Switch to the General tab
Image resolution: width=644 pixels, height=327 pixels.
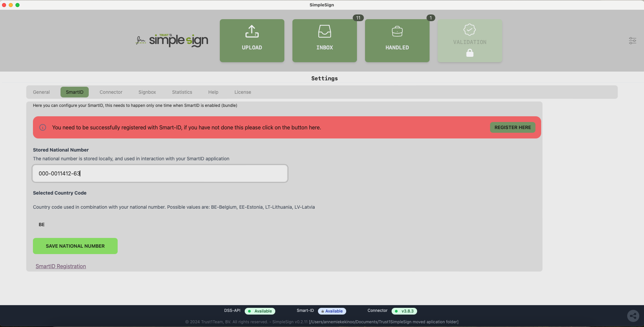coord(41,92)
